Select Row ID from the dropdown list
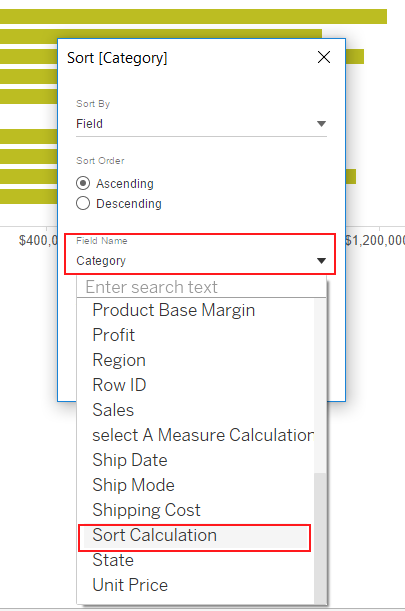 pyautogui.click(x=119, y=385)
